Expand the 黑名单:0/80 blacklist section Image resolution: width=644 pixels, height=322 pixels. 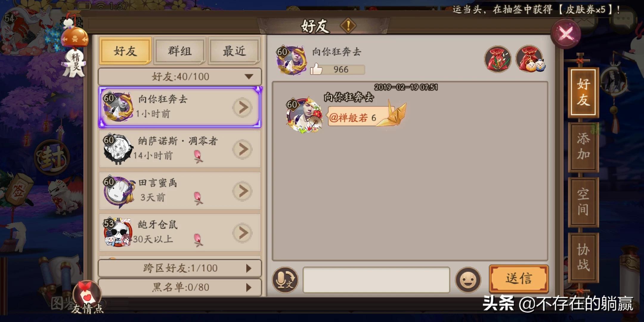[180, 287]
